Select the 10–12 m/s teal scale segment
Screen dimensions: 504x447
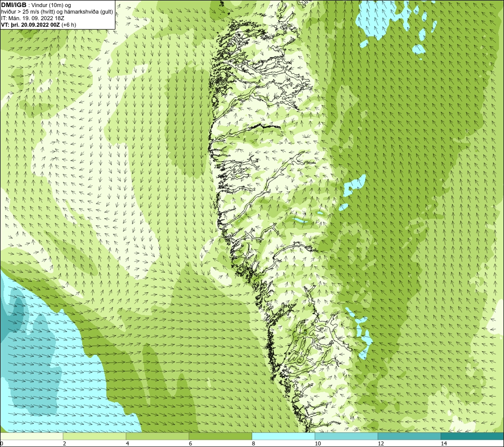click(x=347, y=436)
